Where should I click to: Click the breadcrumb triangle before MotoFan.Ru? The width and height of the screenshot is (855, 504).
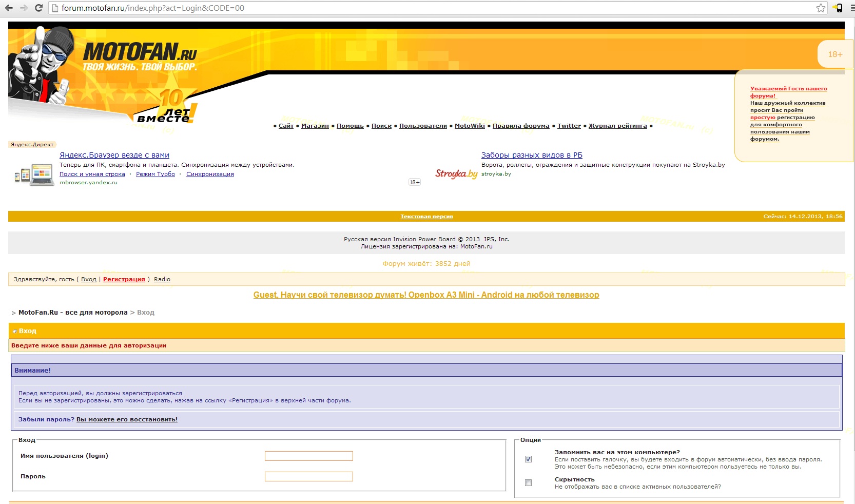[14, 313]
